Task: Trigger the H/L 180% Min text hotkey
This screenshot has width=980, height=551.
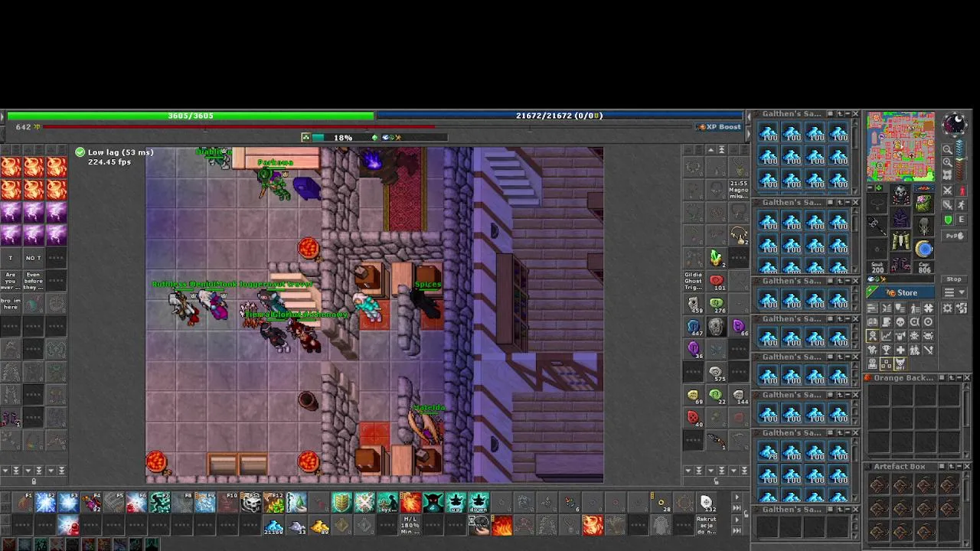Action: 410,525
